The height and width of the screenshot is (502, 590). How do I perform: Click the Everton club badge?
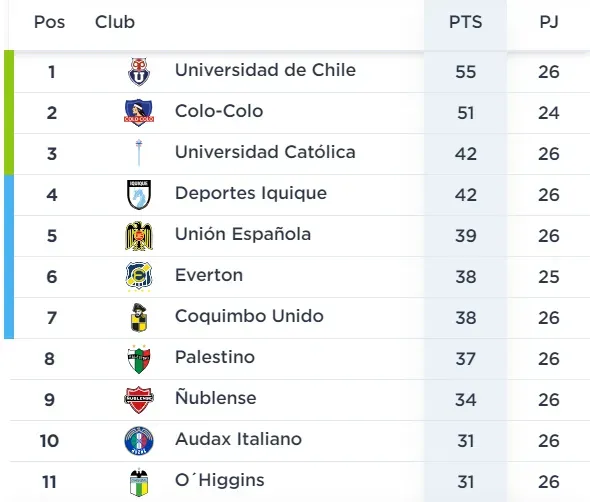(x=139, y=277)
